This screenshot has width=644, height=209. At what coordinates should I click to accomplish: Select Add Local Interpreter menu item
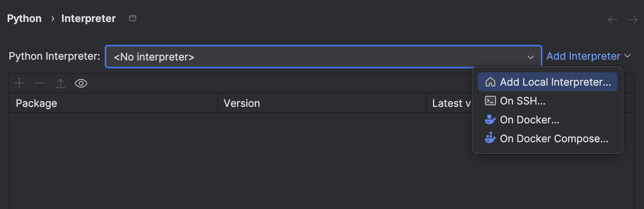[x=555, y=82]
